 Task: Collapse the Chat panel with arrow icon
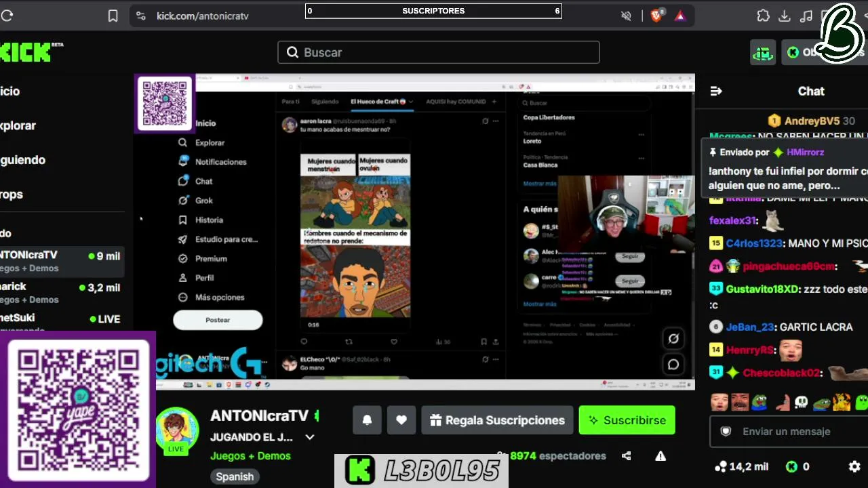(715, 91)
